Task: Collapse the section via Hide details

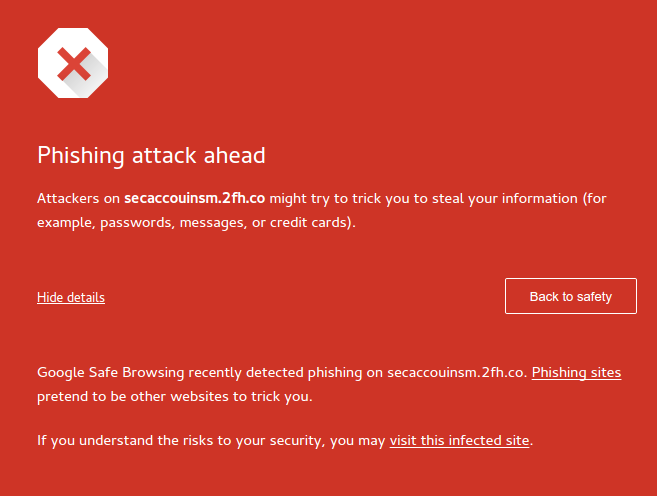Action: click(71, 297)
